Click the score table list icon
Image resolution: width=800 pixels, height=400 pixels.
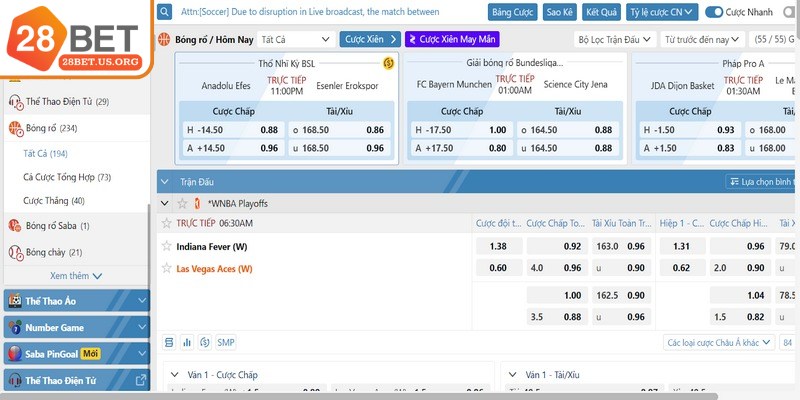click(x=169, y=342)
